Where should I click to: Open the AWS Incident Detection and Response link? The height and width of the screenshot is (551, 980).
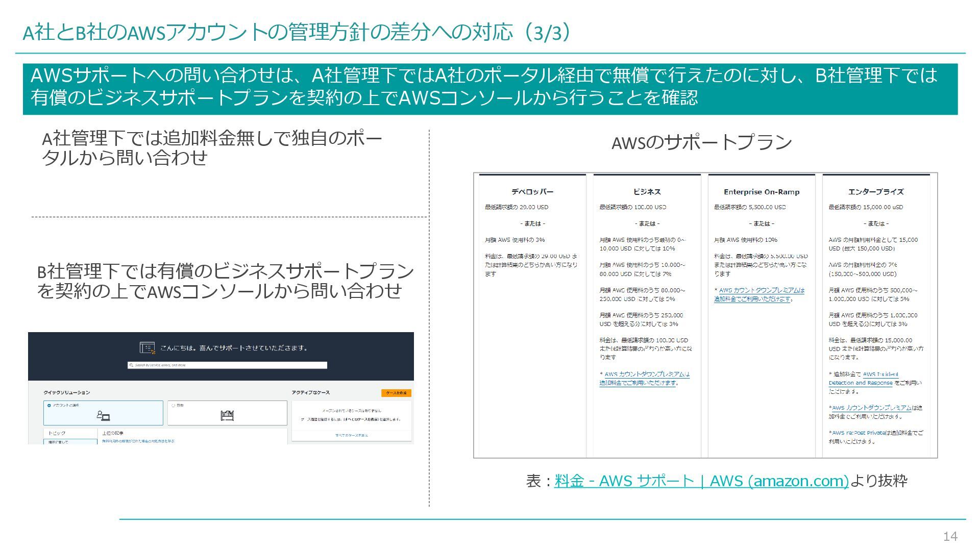tap(864, 379)
